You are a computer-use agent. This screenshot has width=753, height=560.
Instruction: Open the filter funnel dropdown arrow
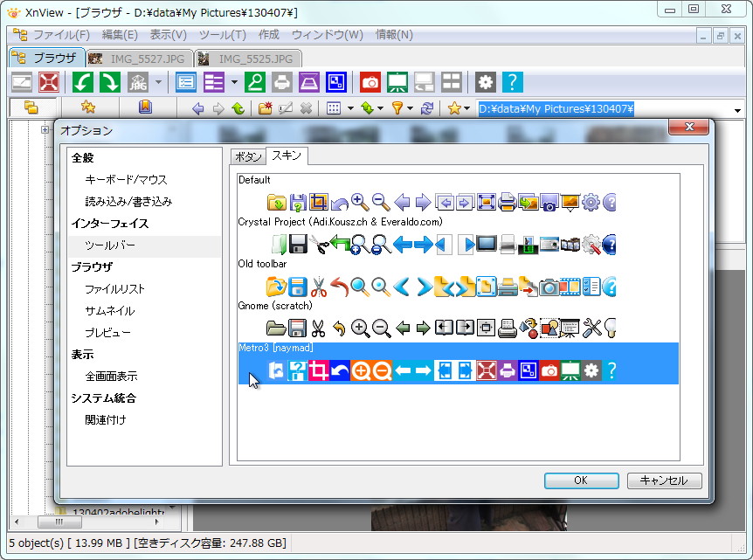coord(410,108)
